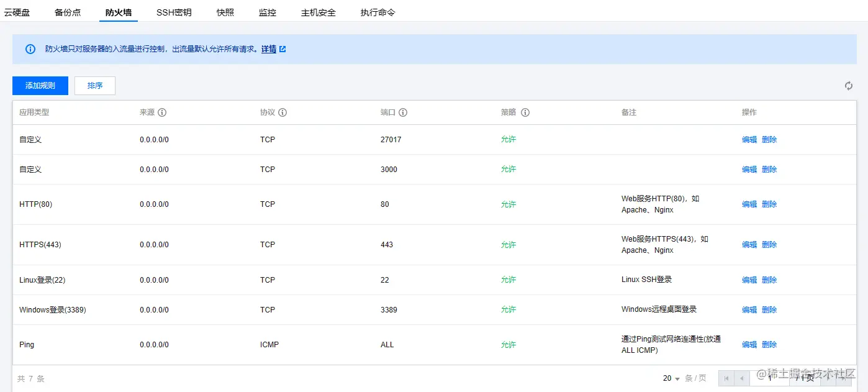This screenshot has width=868, height=392.
Task: Delete the Ping ICMP rule
Action: 769,345
